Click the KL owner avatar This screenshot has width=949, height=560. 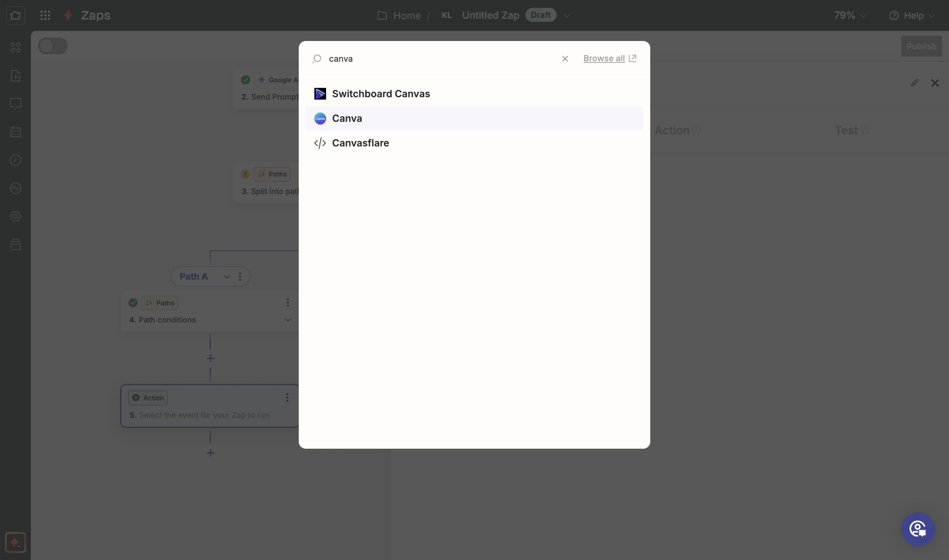tap(446, 15)
